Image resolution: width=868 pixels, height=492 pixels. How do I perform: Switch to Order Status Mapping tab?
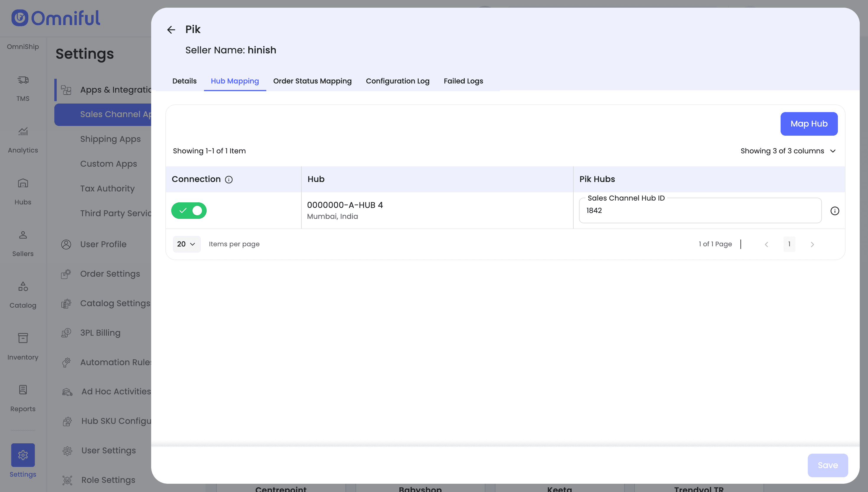(x=312, y=81)
